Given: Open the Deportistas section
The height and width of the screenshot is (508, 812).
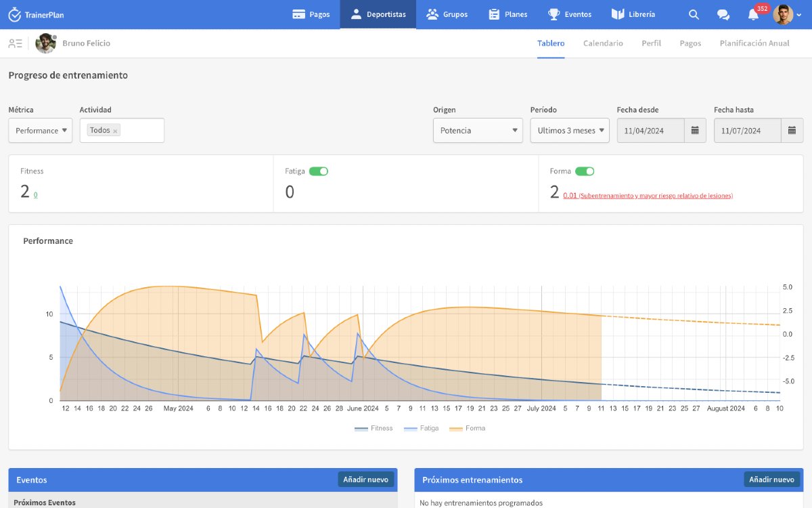Looking at the screenshot, I should (378, 14).
